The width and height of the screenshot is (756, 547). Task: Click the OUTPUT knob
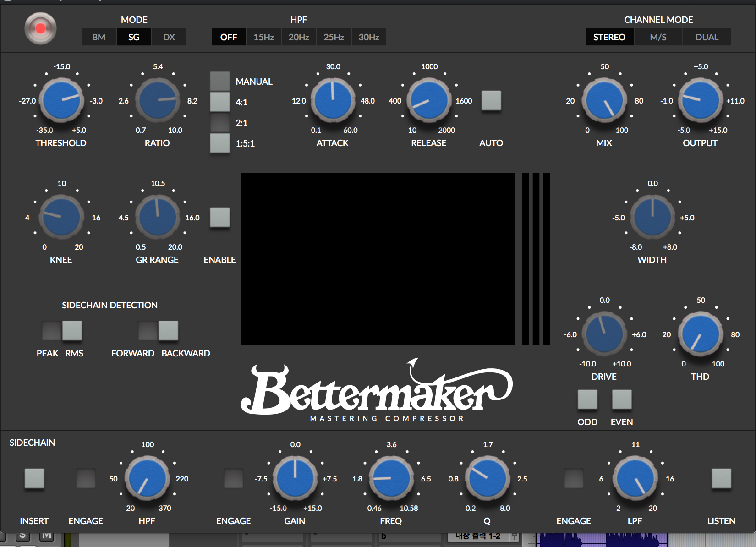point(701,100)
